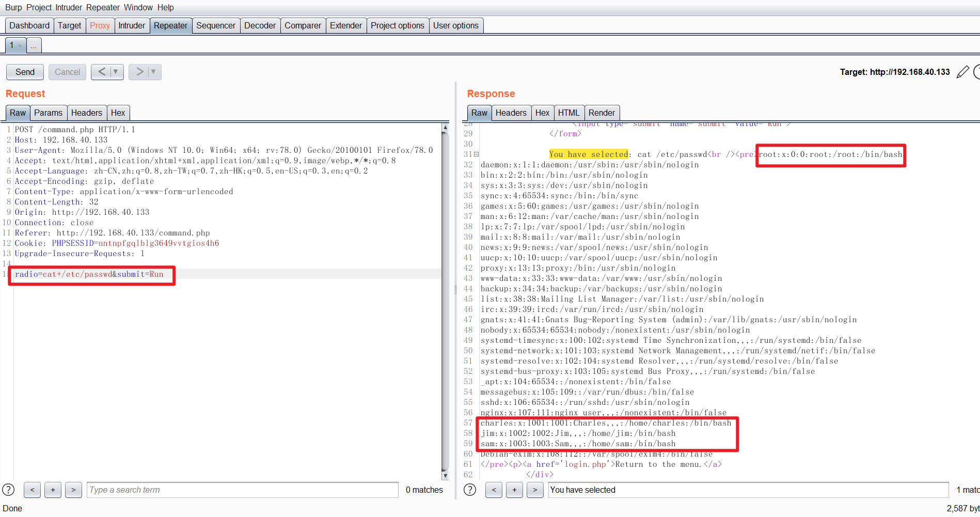The image size is (980, 517).
Task: Click previous match button in response search bar
Action: point(494,490)
